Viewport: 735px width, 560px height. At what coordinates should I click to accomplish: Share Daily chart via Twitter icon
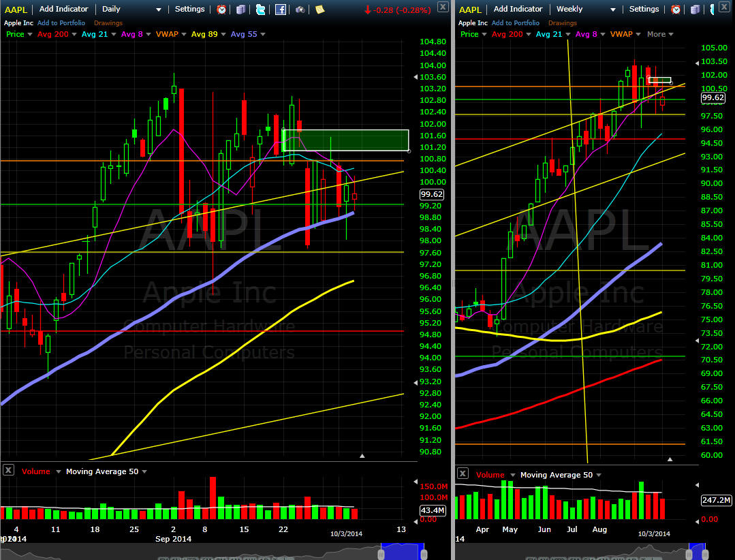point(261,10)
